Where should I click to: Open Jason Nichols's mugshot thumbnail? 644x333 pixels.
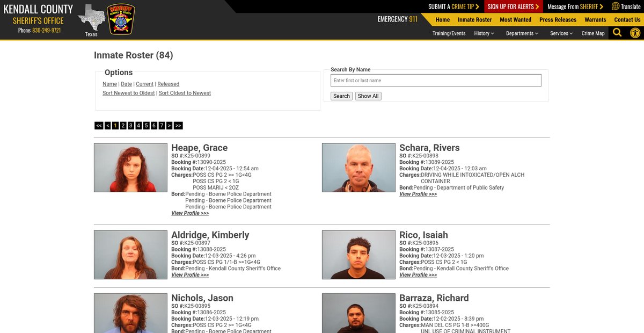[130, 313]
